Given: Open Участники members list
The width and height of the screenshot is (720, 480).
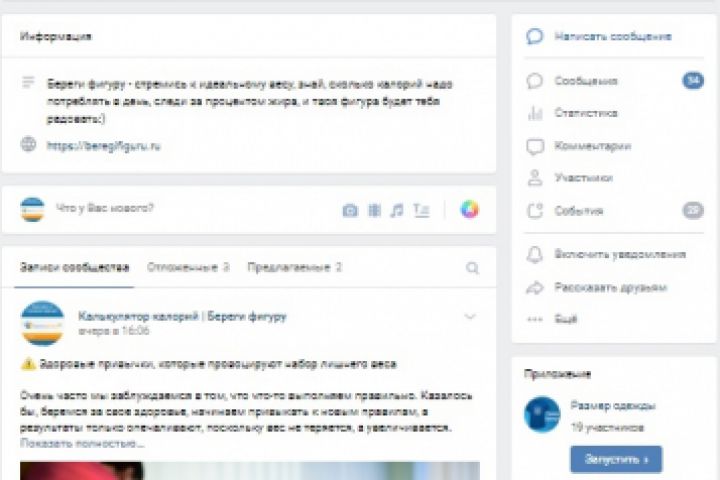Looking at the screenshot, I should (614, 178).
